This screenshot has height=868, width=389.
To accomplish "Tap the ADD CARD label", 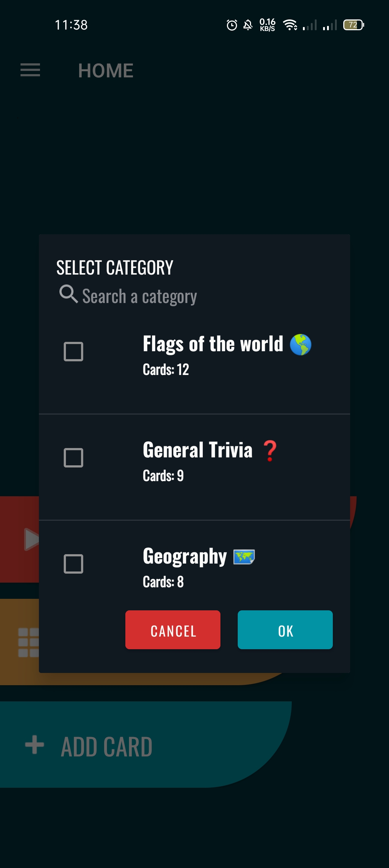I will click(x=107, y=747).
